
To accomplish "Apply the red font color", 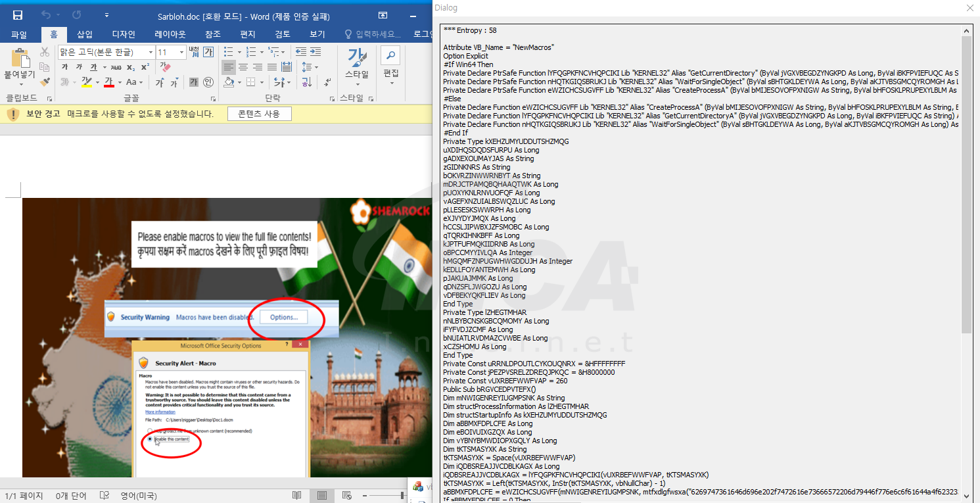I will point(109,82).
